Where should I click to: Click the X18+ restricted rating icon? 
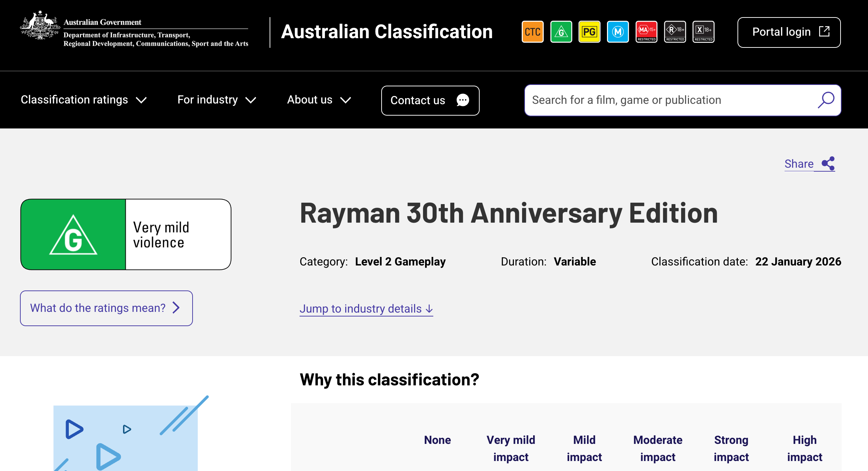click(703, 32)
